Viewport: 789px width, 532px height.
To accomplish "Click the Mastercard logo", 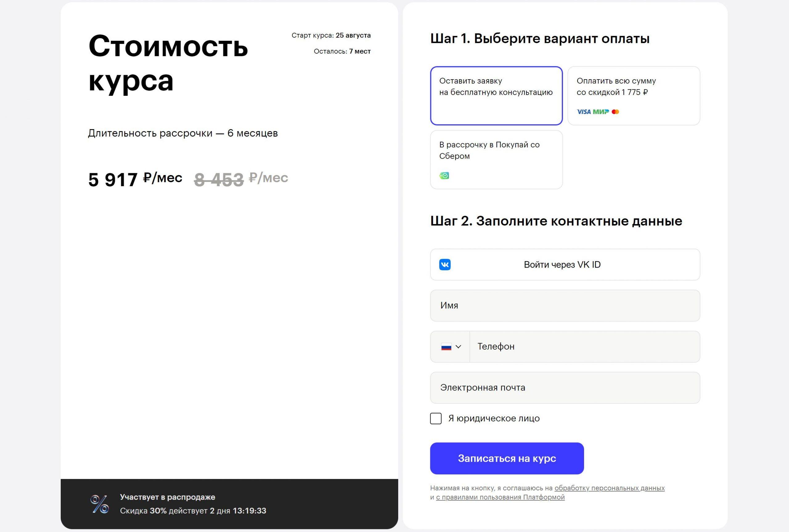I will point(615,112).
